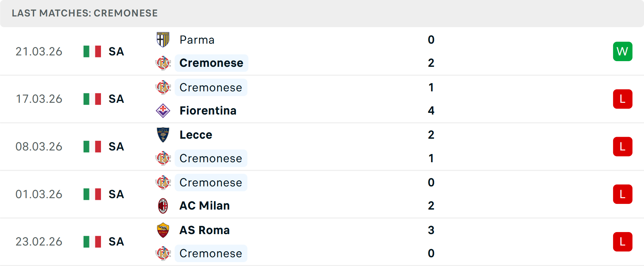Click the LAST MATCHES: CREMONESE header

(x=85, y=13)
